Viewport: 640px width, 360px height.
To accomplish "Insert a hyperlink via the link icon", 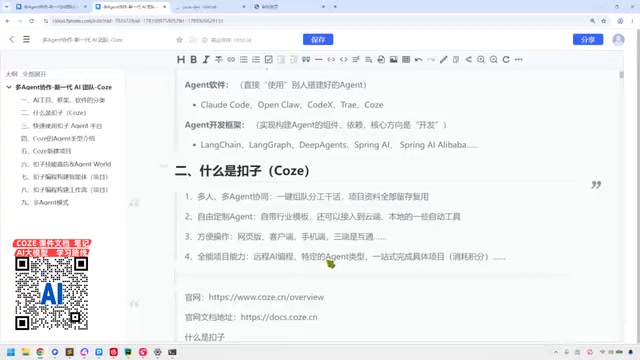I will coord(231,60).
